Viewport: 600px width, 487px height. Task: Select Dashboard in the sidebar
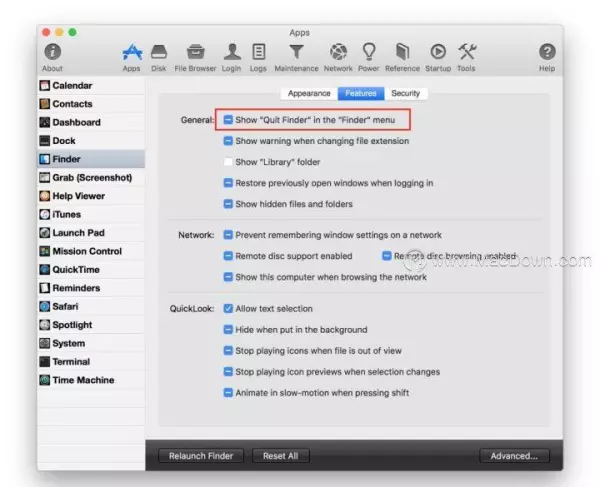click(x=91, y=122)
